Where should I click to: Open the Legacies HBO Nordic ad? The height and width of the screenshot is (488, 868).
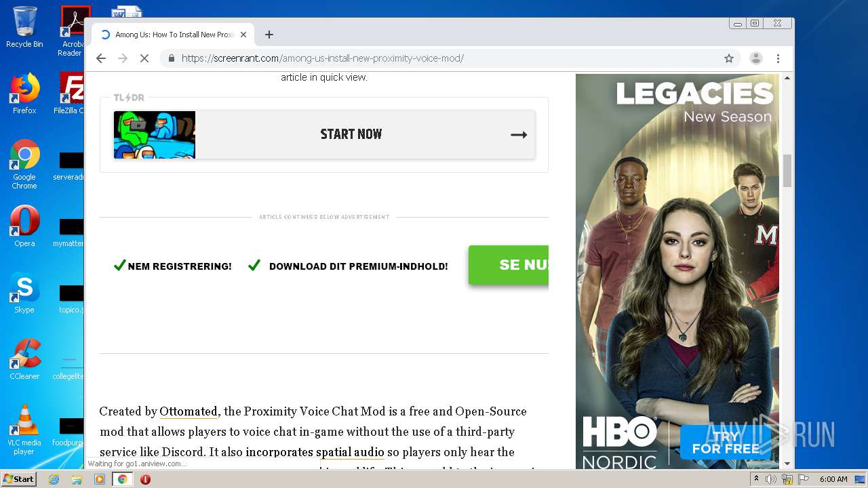pyautogui.click(x=677, y=271)
